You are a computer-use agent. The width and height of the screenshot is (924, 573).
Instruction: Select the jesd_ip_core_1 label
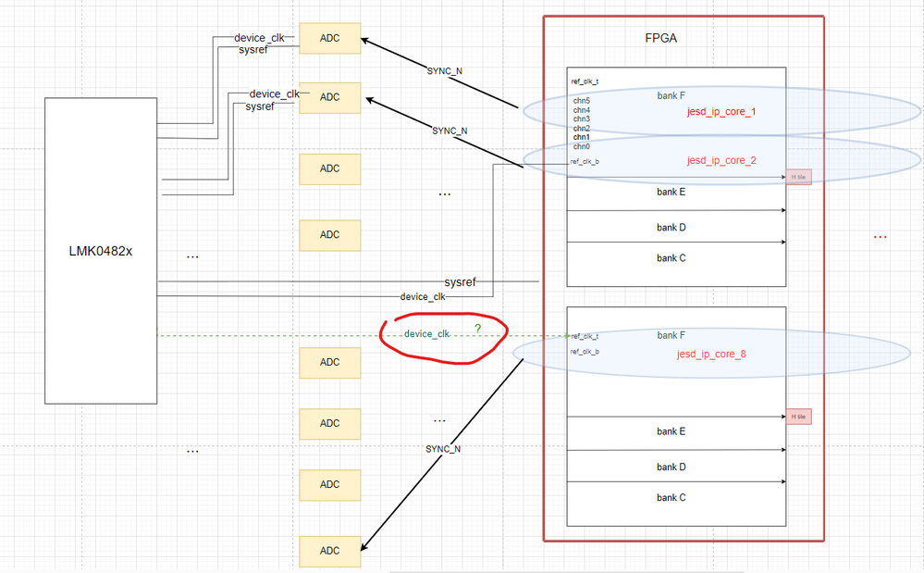coord(721,111)
